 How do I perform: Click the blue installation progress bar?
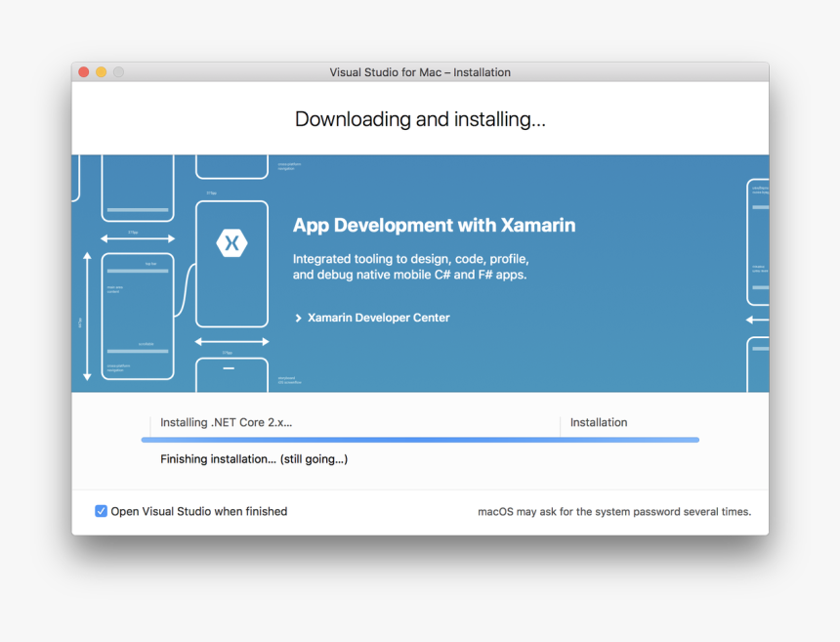click(x=420, y=440)
